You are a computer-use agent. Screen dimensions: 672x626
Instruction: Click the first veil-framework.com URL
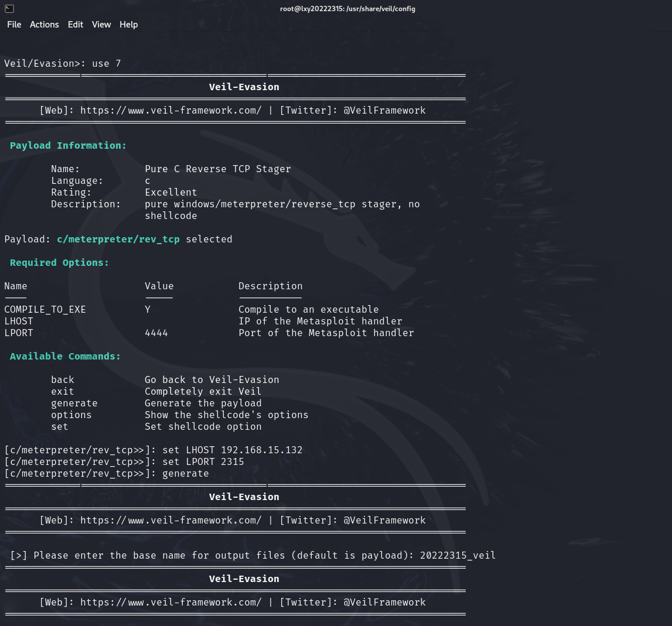[171, 111]
